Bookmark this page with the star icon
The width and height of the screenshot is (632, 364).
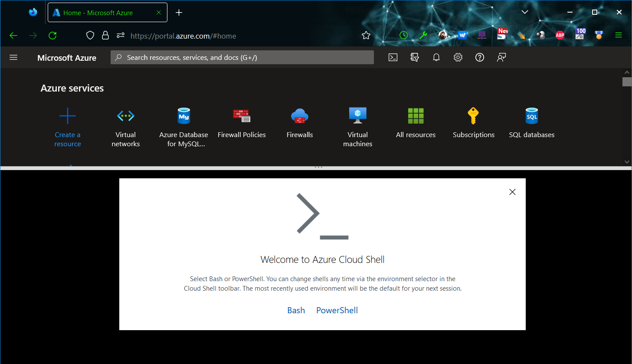point(366,36)
